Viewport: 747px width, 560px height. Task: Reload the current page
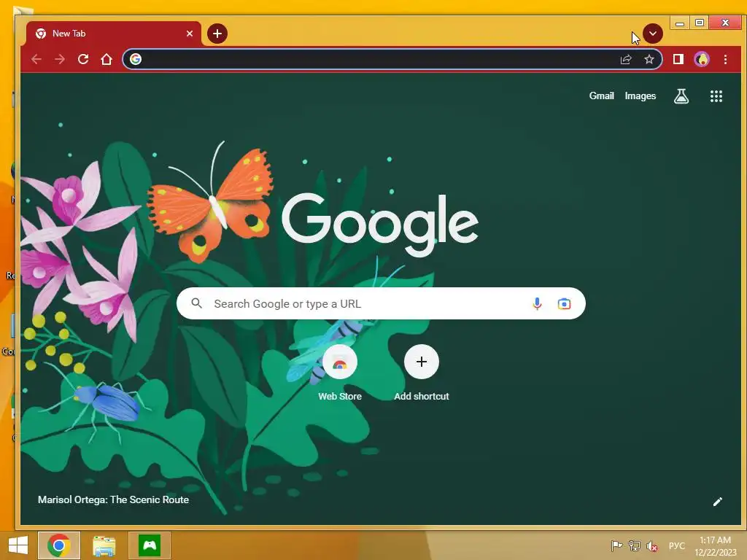coord(83,59)
